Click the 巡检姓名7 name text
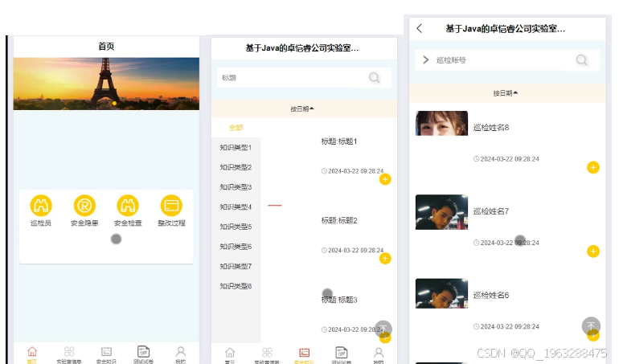The height and width of the screenshot is (364, 619). (x=491, y=211)
